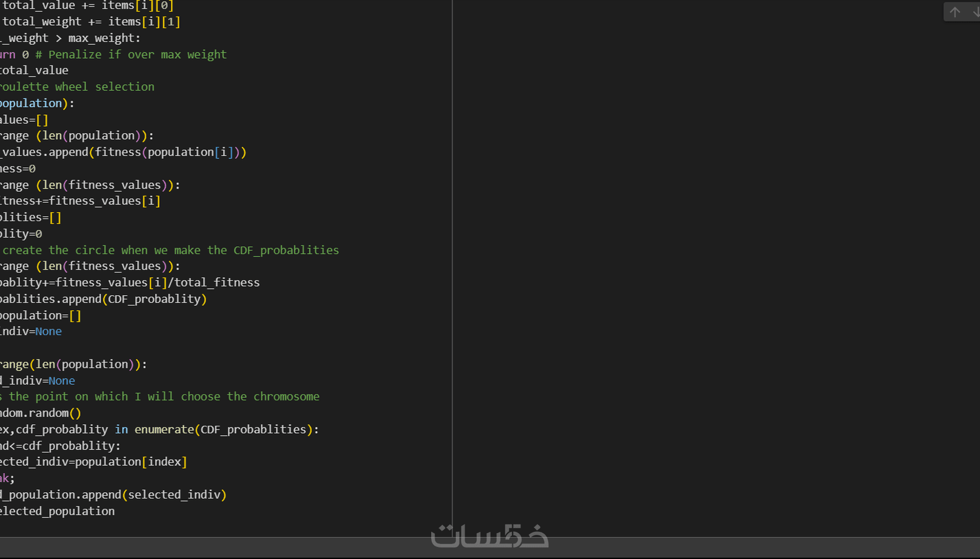Click the up arrow navigation icon
The width and height of the screenshot is (980, 559).
point(955,12)
